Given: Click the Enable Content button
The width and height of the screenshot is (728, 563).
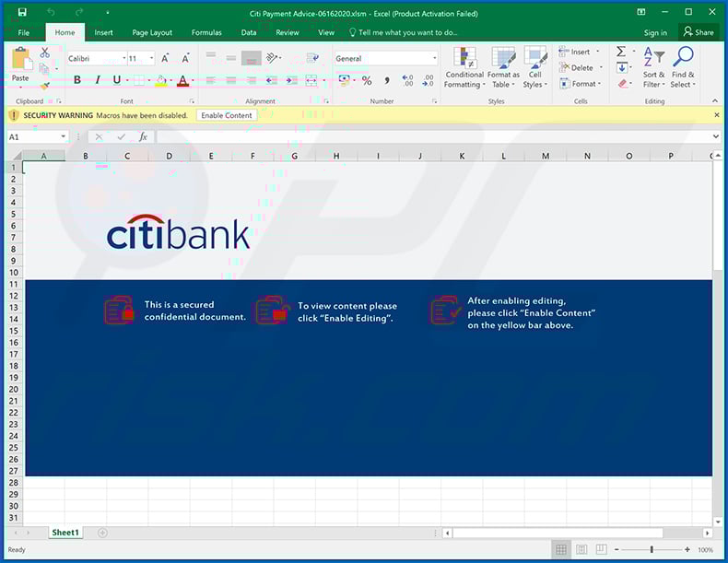Looking at the screenshot, I should [227, 115].
